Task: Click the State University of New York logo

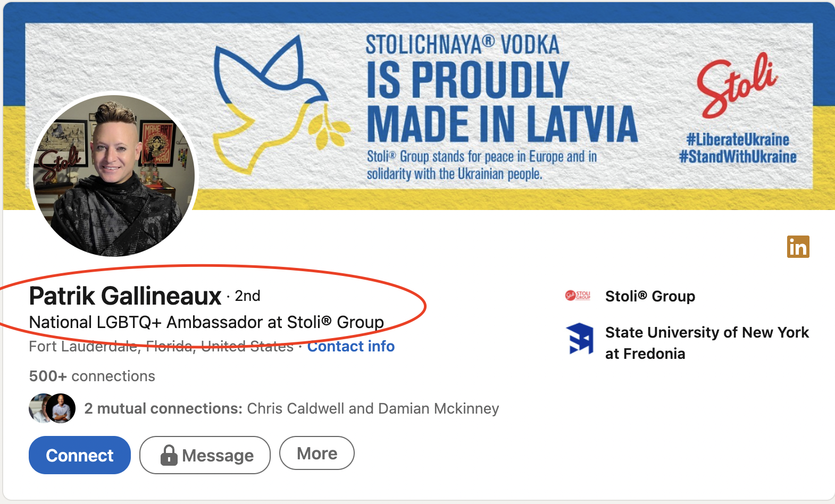Action: (x=580, y=339)
